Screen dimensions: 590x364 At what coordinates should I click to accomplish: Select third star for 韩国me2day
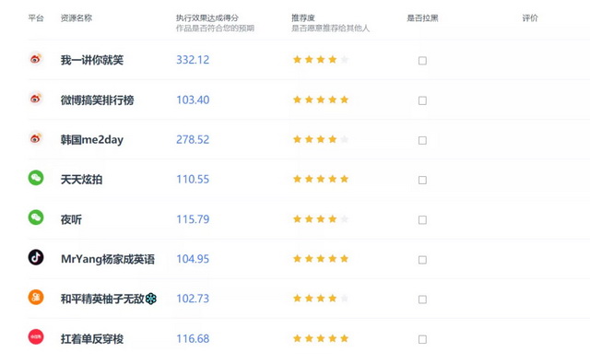pos(321,139)
